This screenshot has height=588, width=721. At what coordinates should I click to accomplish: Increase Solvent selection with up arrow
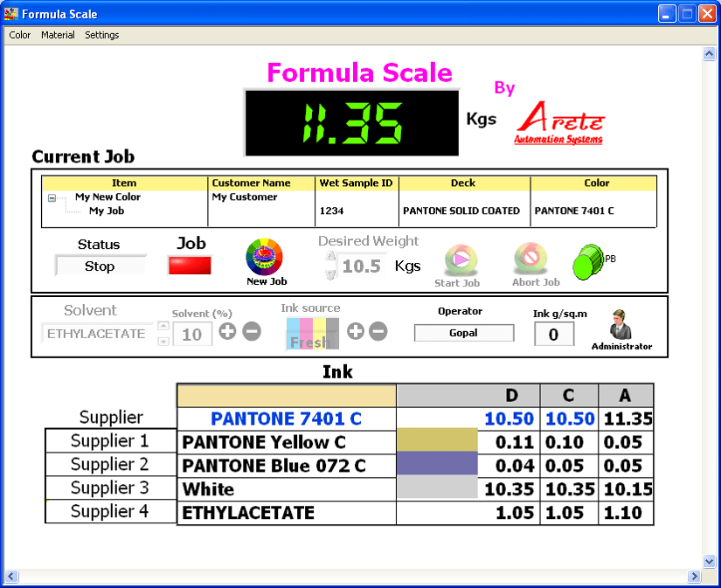pyautogui.click(x=163, y=326)
